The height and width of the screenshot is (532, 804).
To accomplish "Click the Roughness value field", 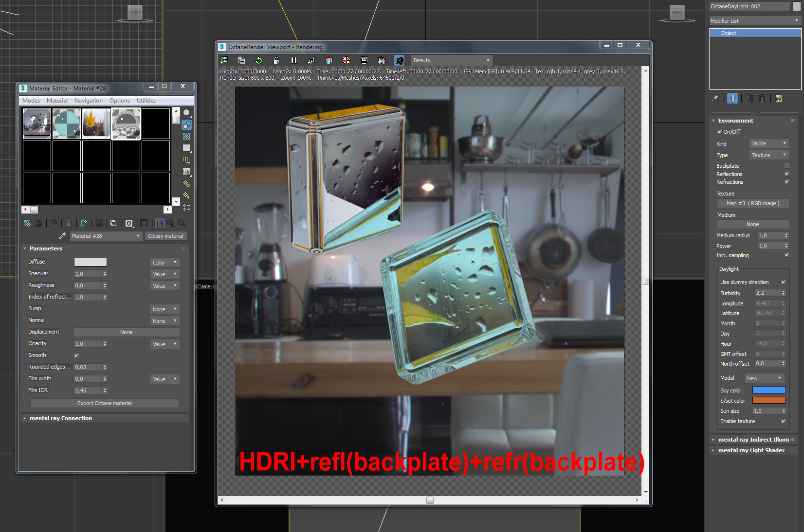I will (88, 285).
